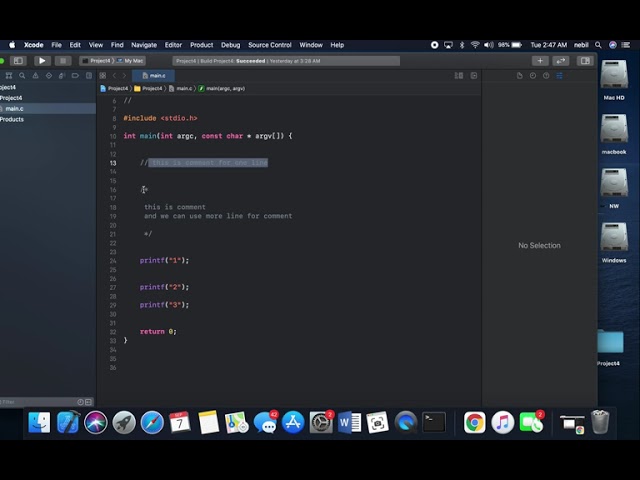Open the Library with the plus button
This screenshot has height=480, width=640.
540,61
